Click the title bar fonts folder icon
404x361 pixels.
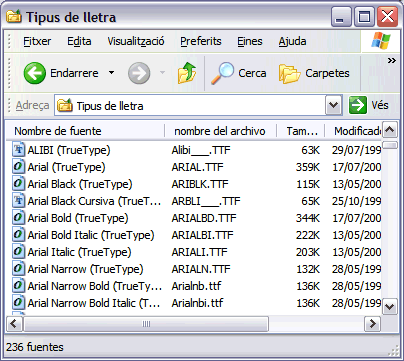coord(14,16)
